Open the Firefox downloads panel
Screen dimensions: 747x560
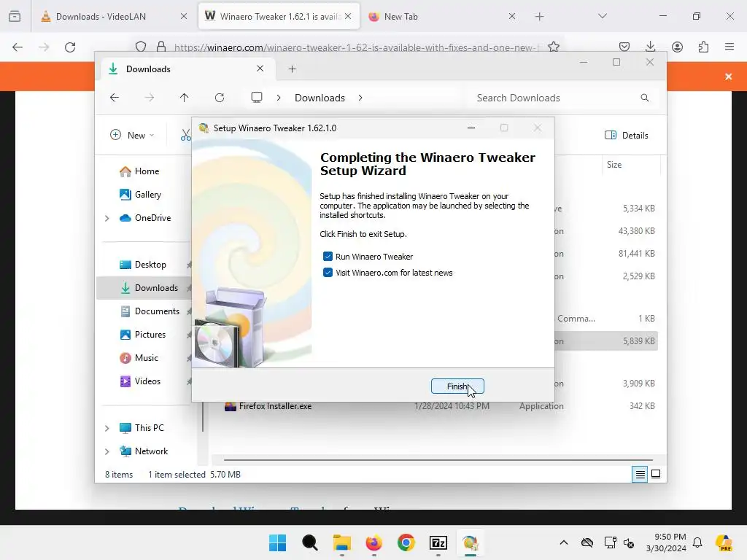[650, 47]
